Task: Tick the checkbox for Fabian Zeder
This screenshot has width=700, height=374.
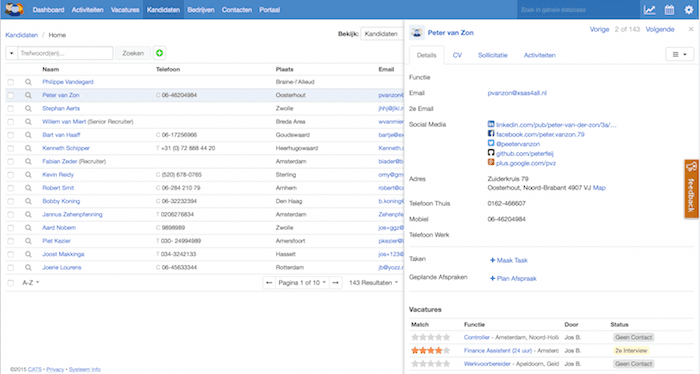Action: coord(11,162)
